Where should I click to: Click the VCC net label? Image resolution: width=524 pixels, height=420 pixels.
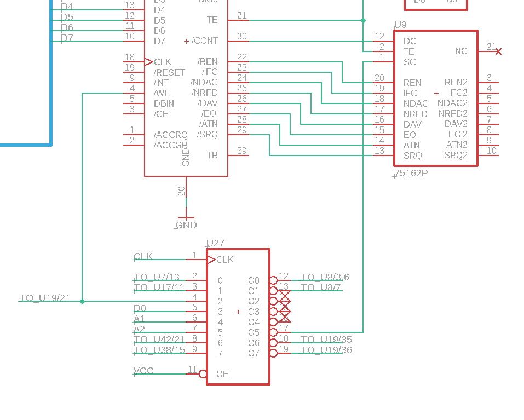point(143,371)
